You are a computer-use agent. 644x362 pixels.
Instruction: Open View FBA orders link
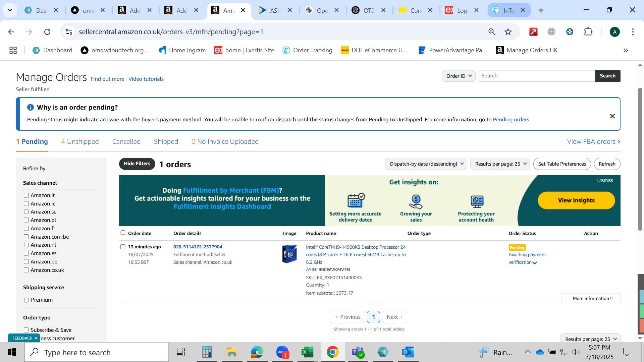point(593,141)
